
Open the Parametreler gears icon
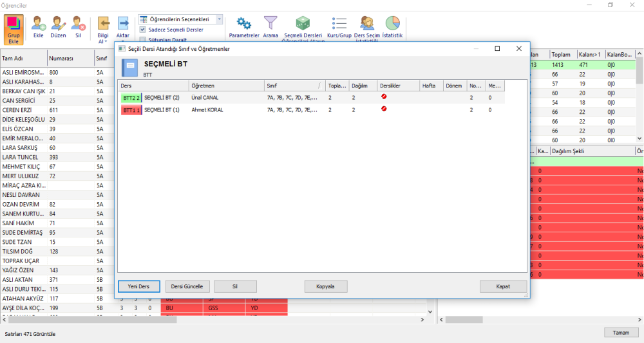[244, 24]
